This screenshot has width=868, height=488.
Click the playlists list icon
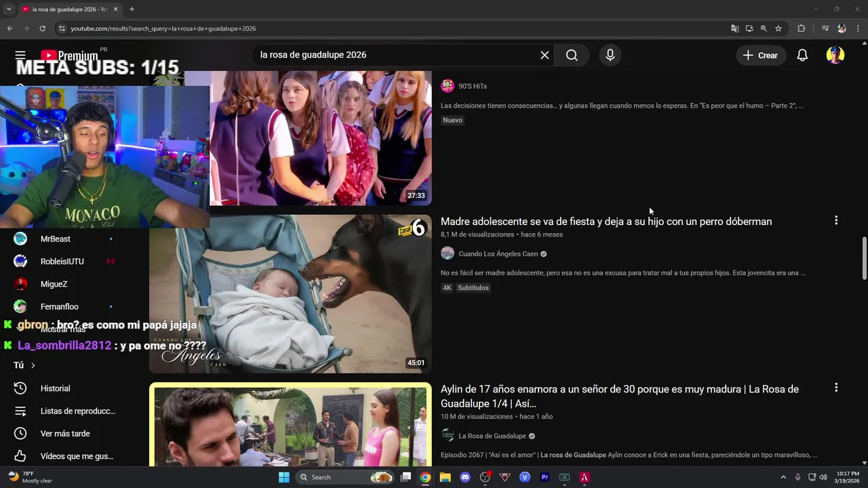(x=20, y=411)
